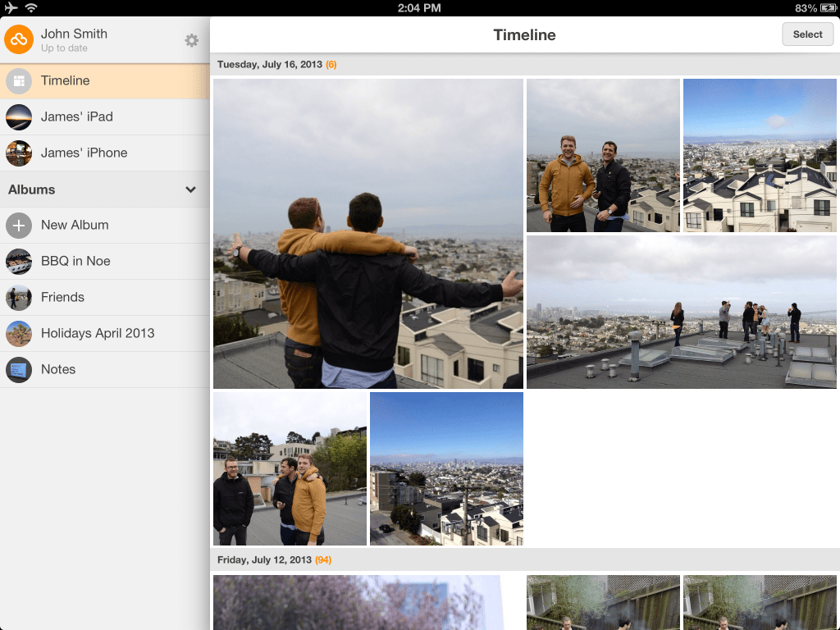840x630 pixels.
Task: Click the Timeline grid icon in sidebar
Action: pos(19,80)
